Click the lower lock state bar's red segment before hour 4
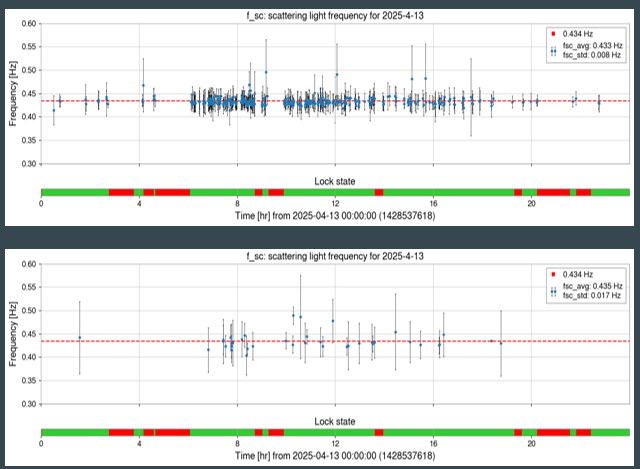This screenshot has height=469, width=640. pyautogui.click(x=121, y=433)
